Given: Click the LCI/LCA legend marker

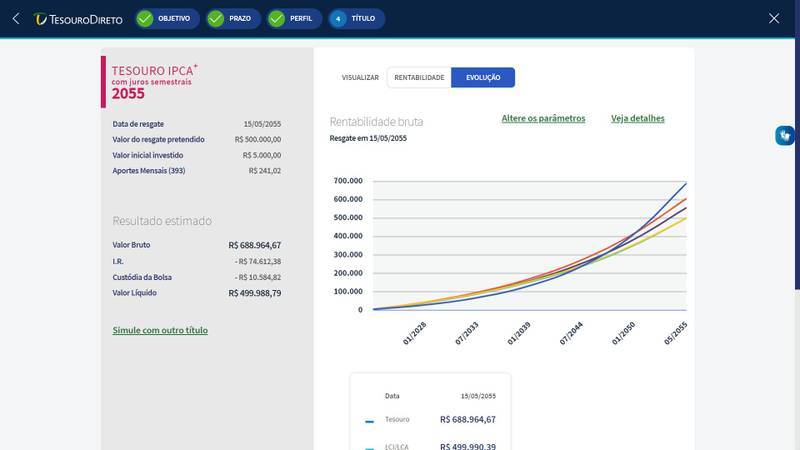Looking at the screenshot, I should pyautogui.click(x=369, y=448).
